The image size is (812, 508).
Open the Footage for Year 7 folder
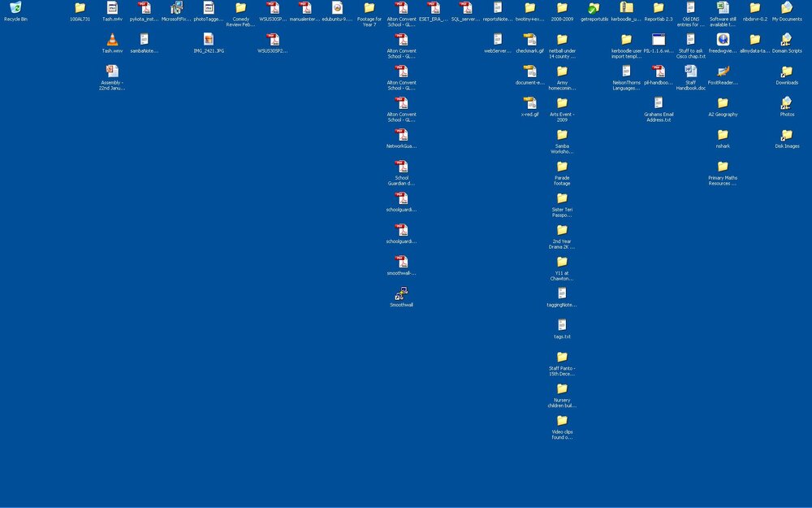[x=369, y=8]
